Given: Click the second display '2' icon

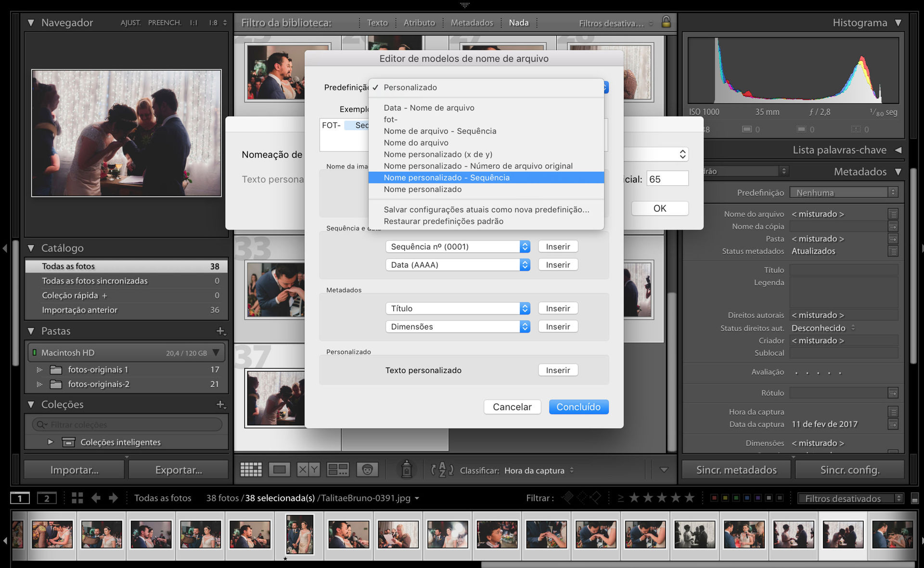Looking at the screenshot, I should pos(47,498).
